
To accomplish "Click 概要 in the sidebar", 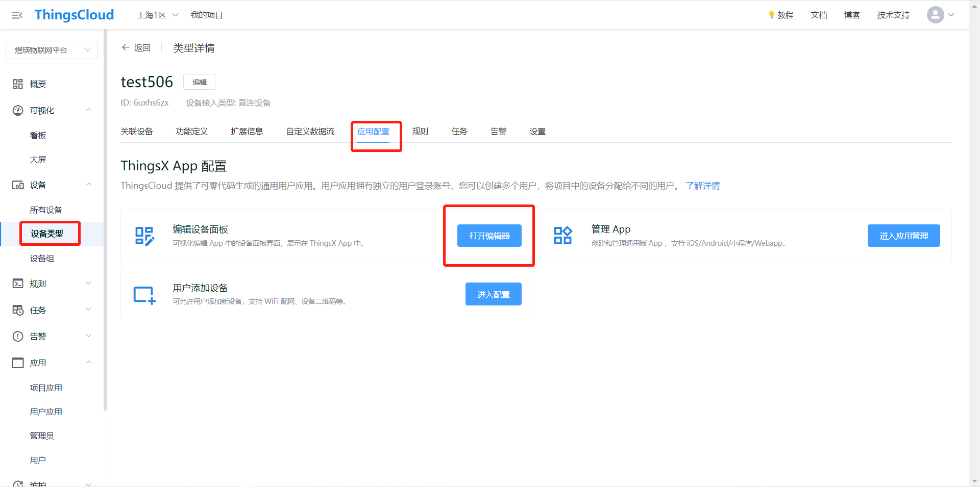I will 38,84.
